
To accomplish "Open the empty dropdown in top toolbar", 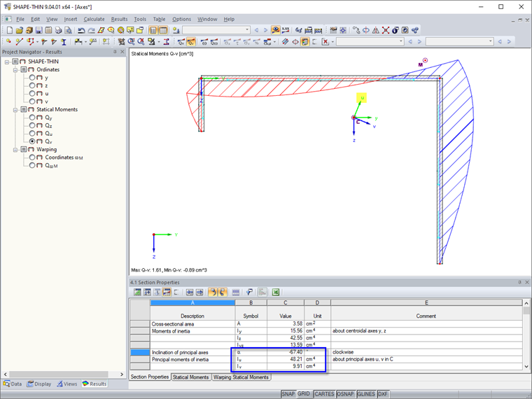I will [216, 30].
